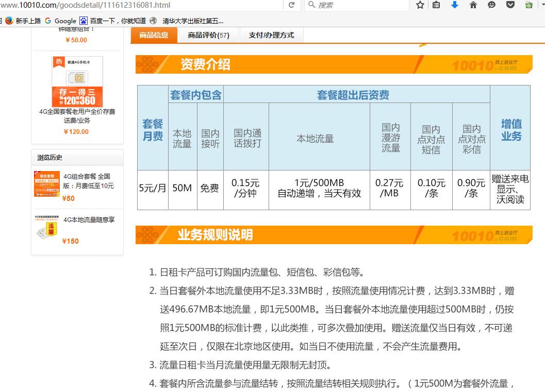The height and width of the screenshot is (392, 545).
Task: Click the Home icon in the toolbar
Action: pyautogui.click(x=473, y=6)
